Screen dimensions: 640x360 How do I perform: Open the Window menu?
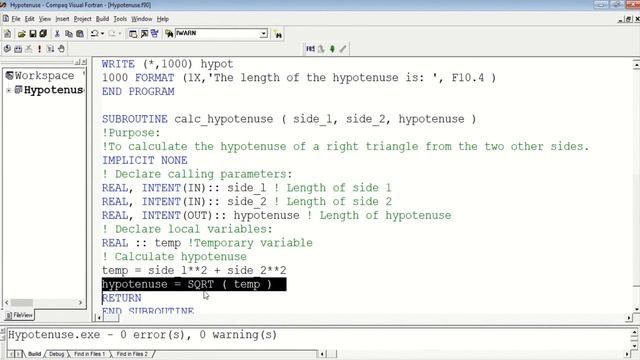[142, 19]
